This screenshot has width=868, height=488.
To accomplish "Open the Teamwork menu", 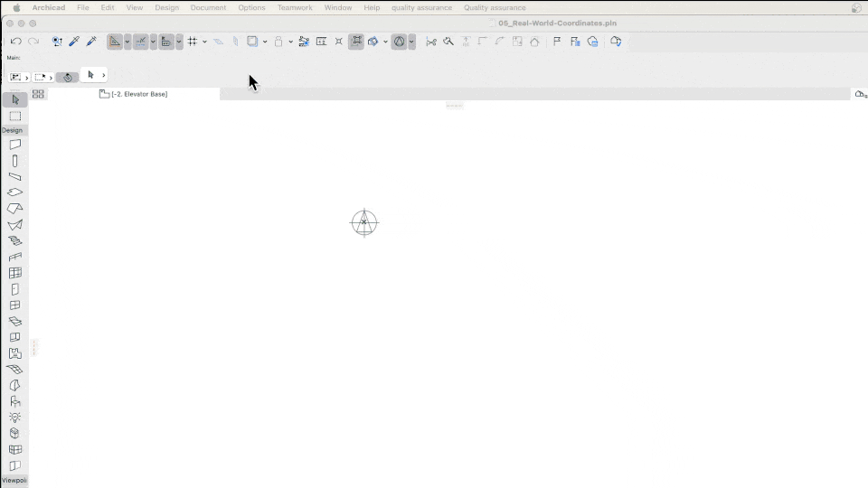I will [295, 8].
